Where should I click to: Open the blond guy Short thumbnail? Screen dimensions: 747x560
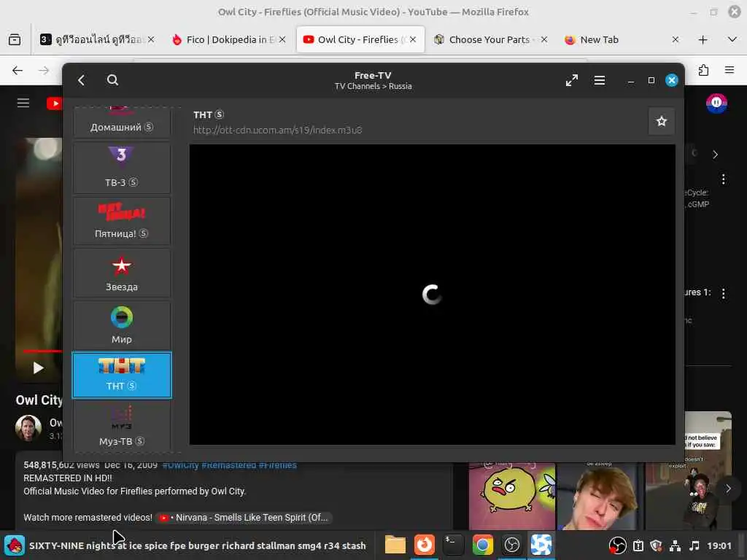click(x=600, y=495)
